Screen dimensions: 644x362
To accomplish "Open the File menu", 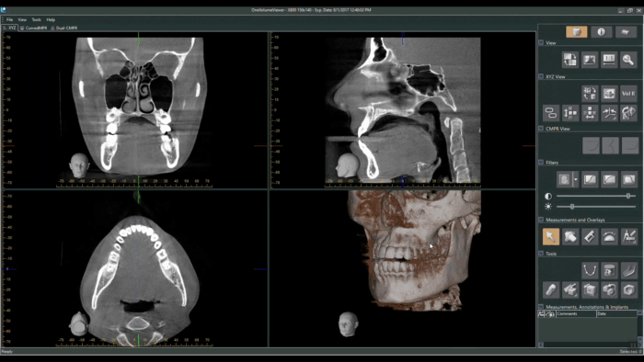I will point(9,19).
